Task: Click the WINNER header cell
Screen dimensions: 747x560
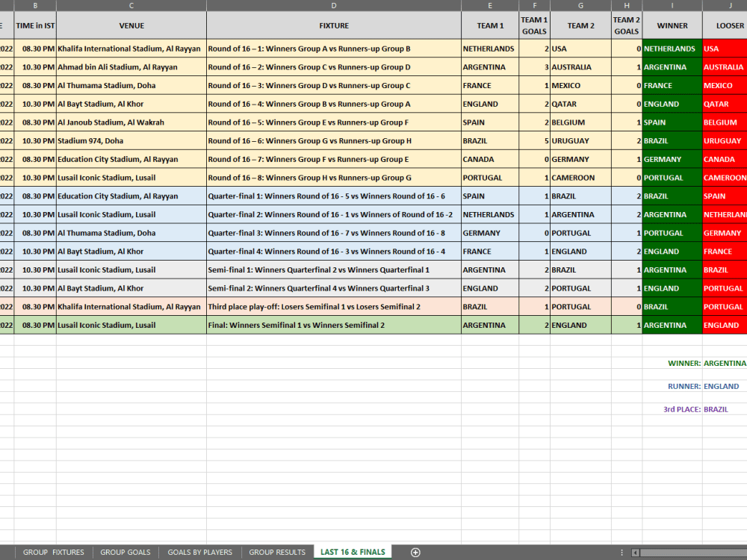Action: click(x=672, y=25)
